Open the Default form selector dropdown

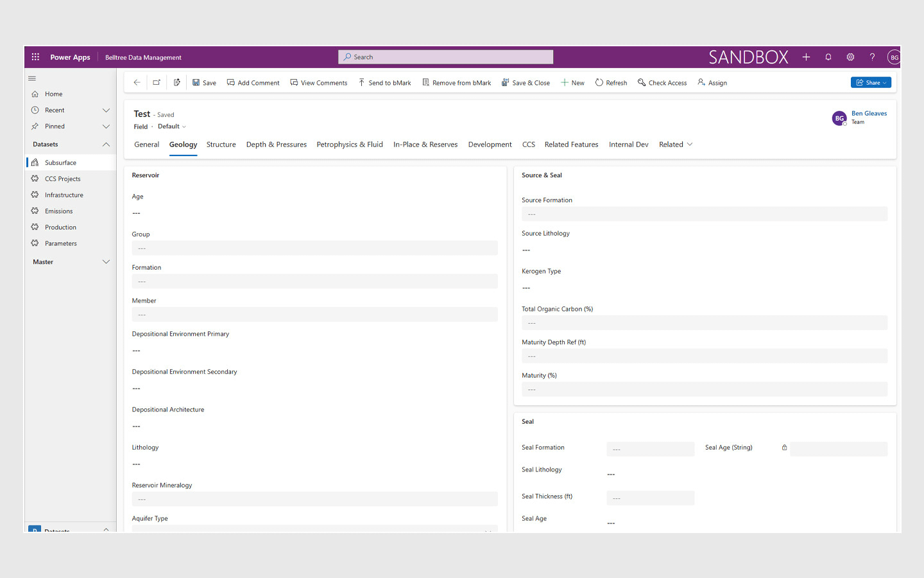pyautogui.click(x=172, y=127)
